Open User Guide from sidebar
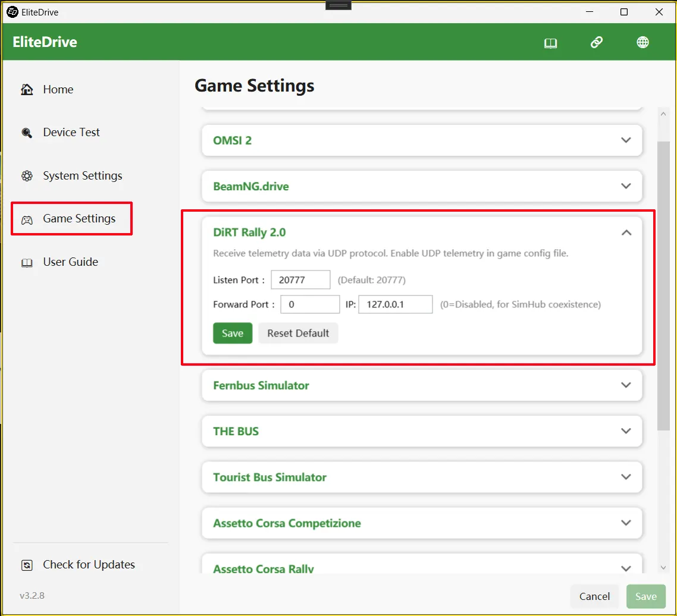 click(x=70, y=262)
